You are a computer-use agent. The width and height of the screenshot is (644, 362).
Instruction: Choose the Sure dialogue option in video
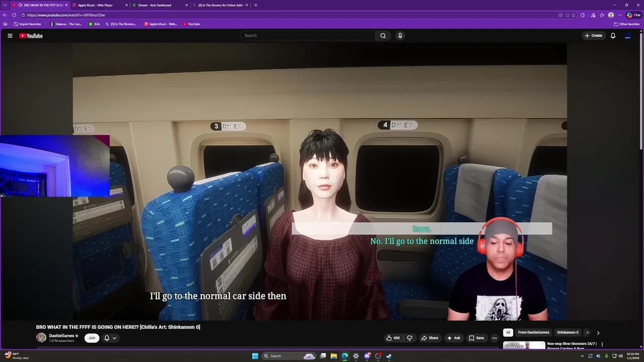coord(422,229)
